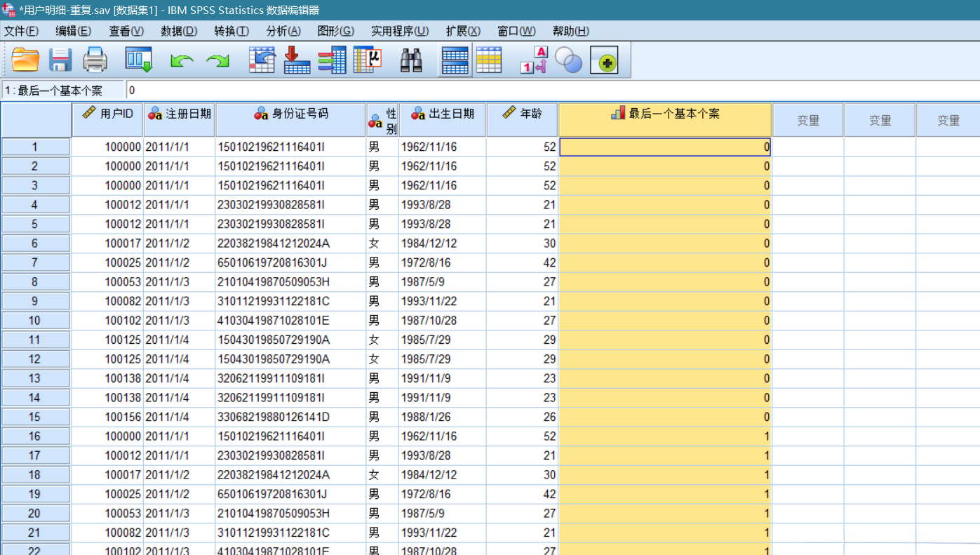Image resolution: width=980 pixels, height=555 pixels.
Task: Open the 查看(V) menu
Action: 126,31
